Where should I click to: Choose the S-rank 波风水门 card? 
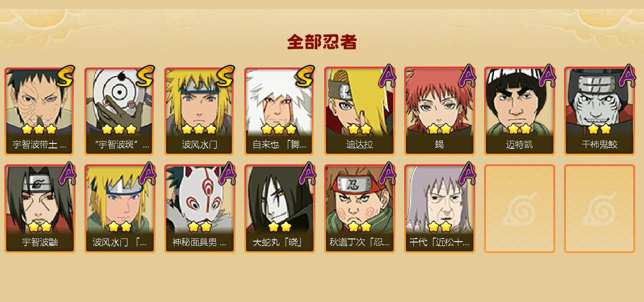200,111
